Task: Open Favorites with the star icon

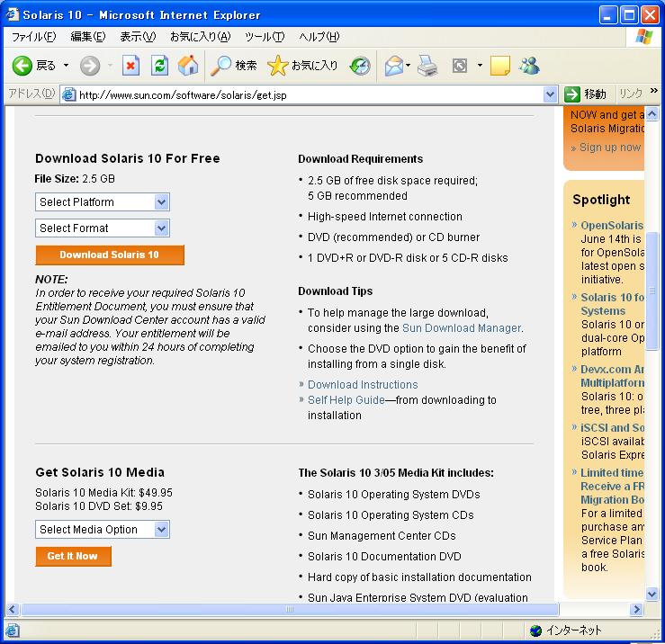Action: coord(277,66)
